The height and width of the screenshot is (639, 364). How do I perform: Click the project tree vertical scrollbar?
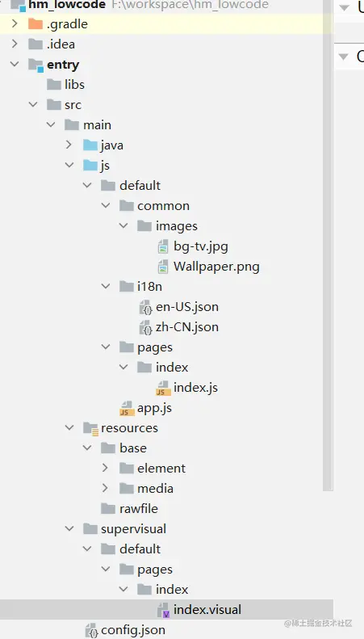coord(328,245)
